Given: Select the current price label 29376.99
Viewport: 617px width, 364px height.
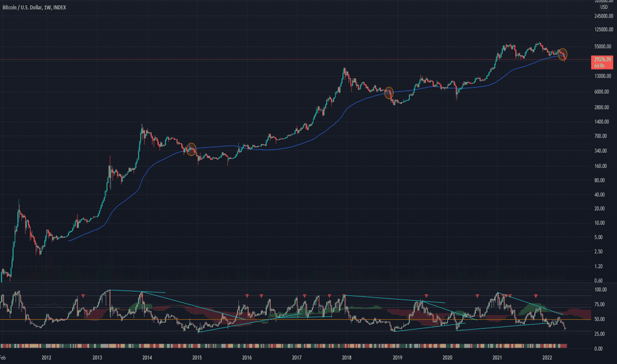Looking at the screenshot, I should pos(602,60).
